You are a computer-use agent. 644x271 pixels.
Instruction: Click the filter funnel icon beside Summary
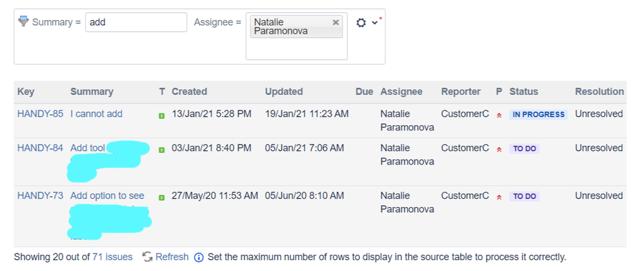pyautogui.click(x=24, y=21)
